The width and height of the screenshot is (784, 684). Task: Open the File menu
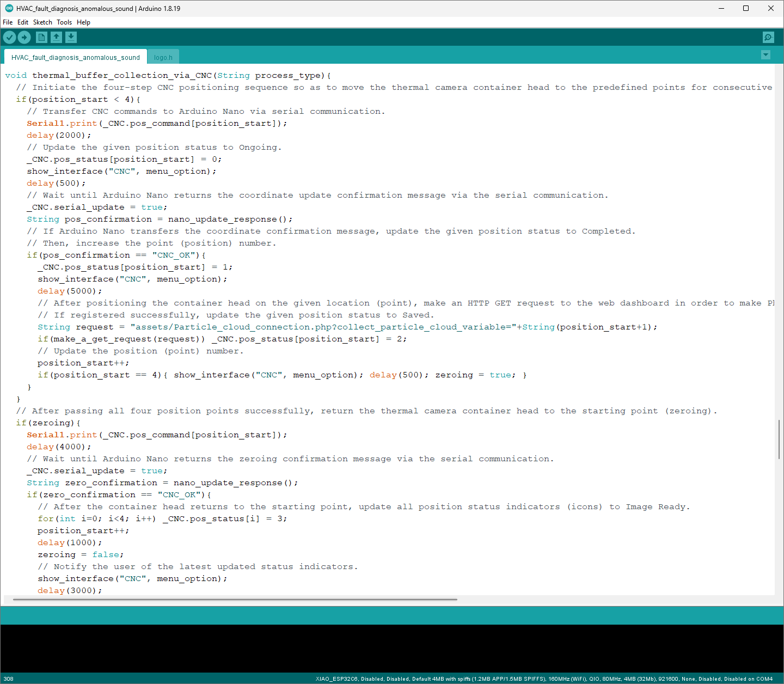click(8, 22)
